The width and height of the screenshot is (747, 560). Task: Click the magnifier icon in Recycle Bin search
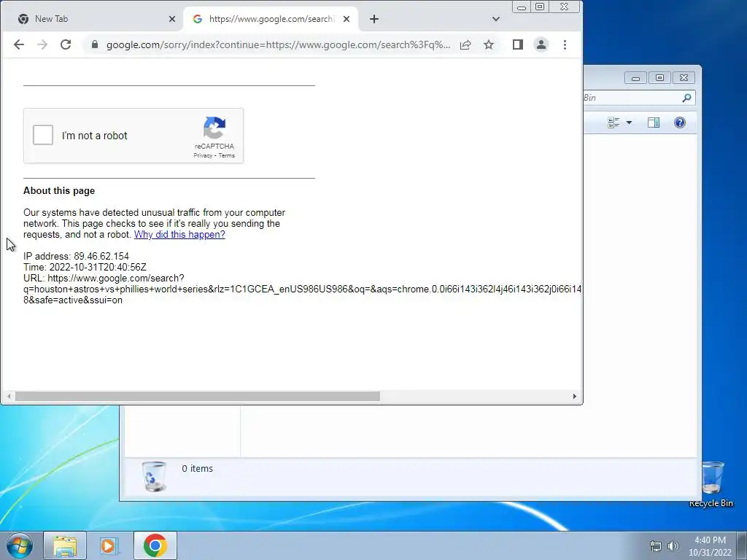[686, 98]
